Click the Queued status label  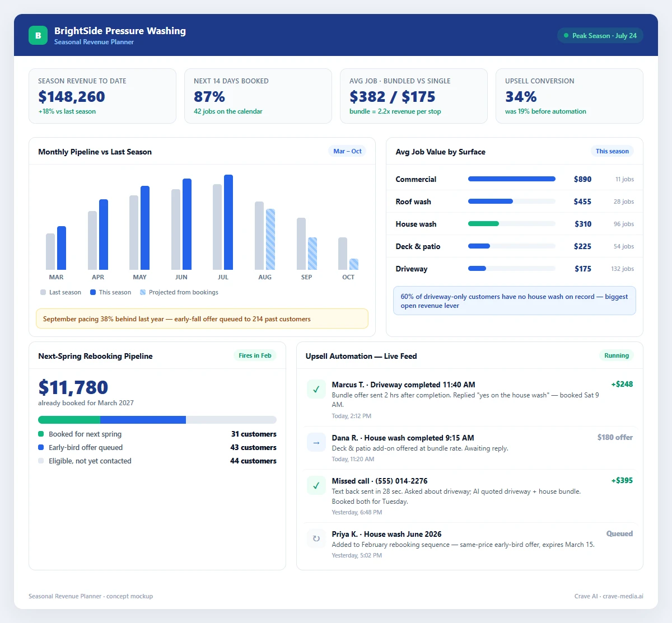coord(619,533)
